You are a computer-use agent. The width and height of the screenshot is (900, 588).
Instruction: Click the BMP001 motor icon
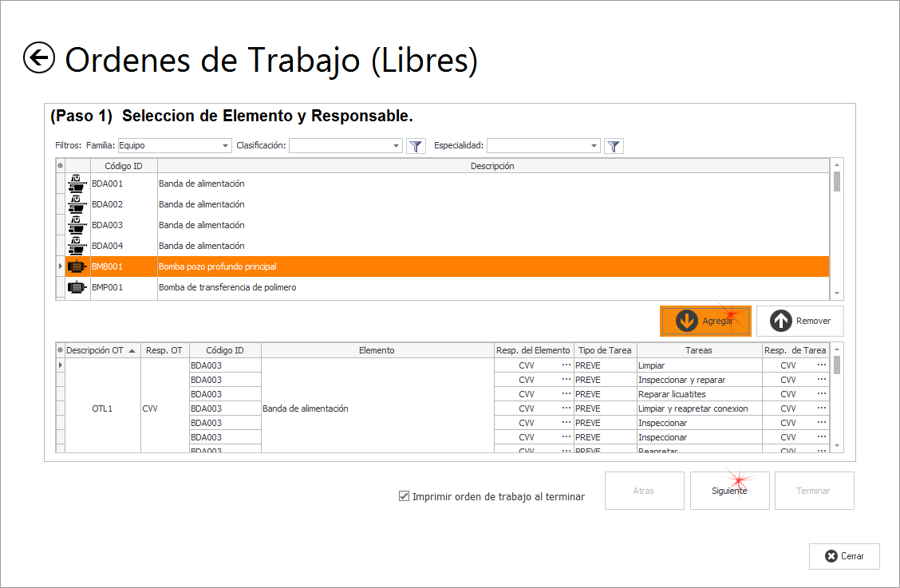[x=77, y=287]
